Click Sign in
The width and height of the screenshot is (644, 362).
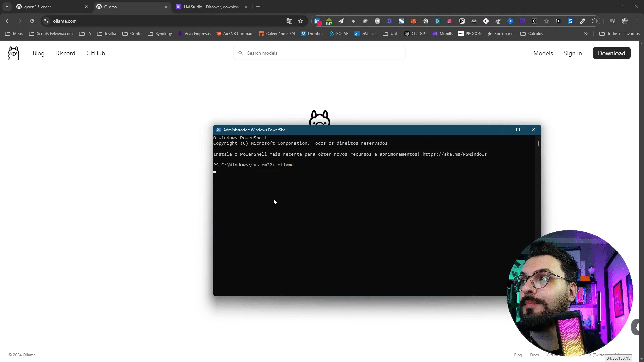point(573,53)
